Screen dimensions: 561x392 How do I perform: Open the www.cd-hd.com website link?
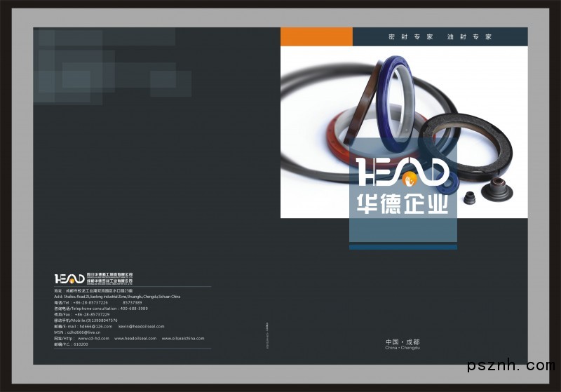pyautogui.click(x=93, y=338)
